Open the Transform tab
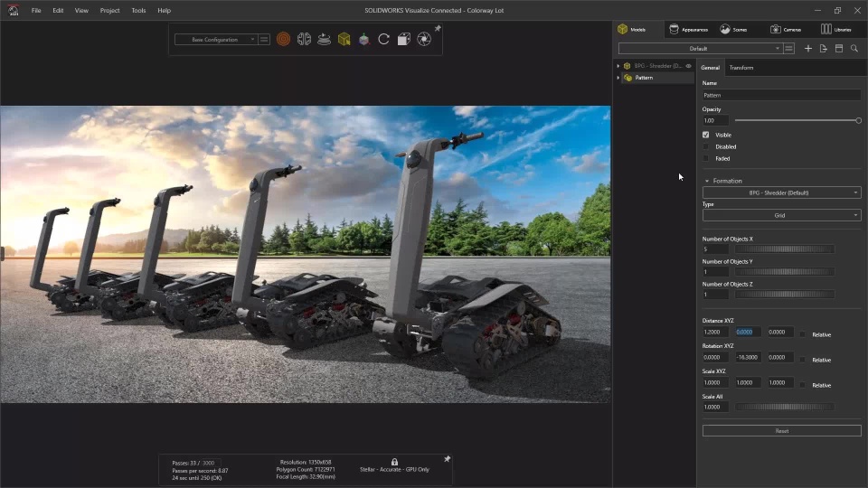The image size is (868, 488). tap(741, 68)
